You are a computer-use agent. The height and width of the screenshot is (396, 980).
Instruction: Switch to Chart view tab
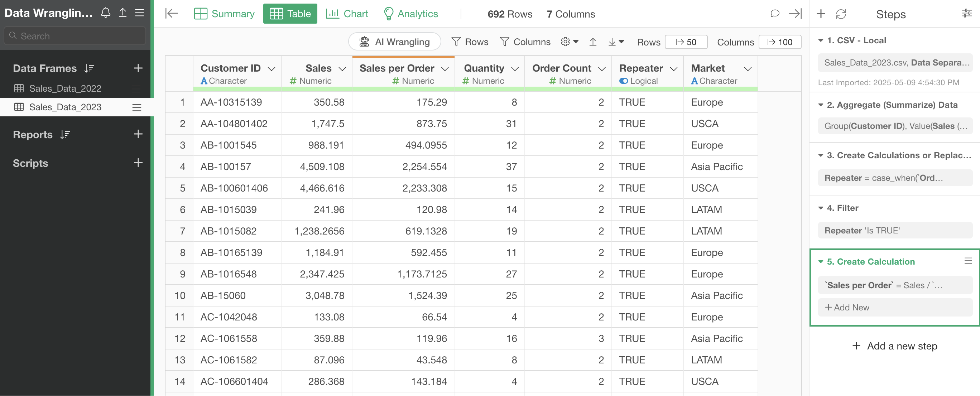click(347, 14)
